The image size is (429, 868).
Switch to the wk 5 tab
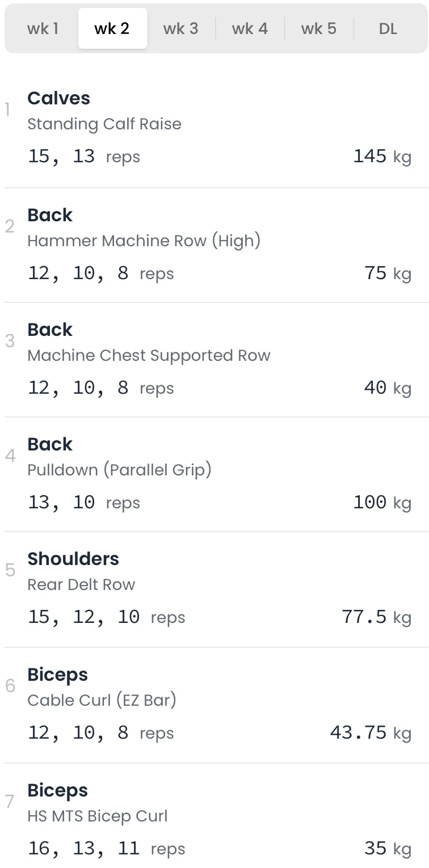point(318,28)
